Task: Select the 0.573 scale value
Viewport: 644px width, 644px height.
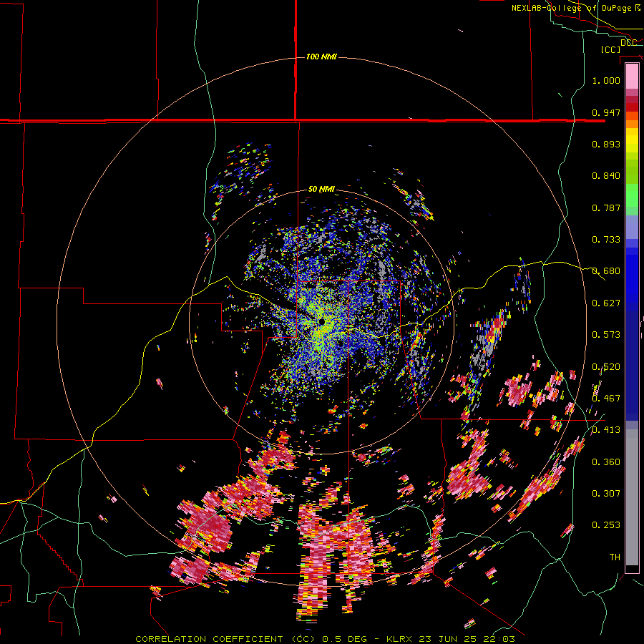Action: (606, 335)
